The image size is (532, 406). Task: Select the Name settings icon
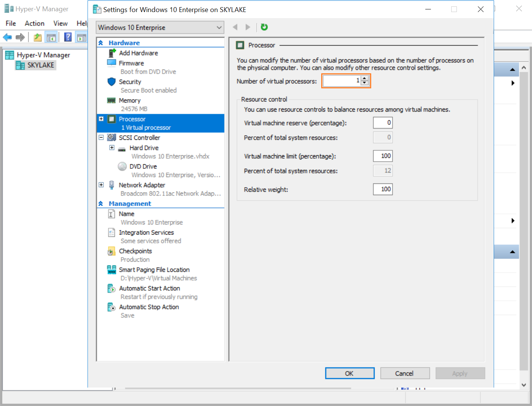coord(112,214)
